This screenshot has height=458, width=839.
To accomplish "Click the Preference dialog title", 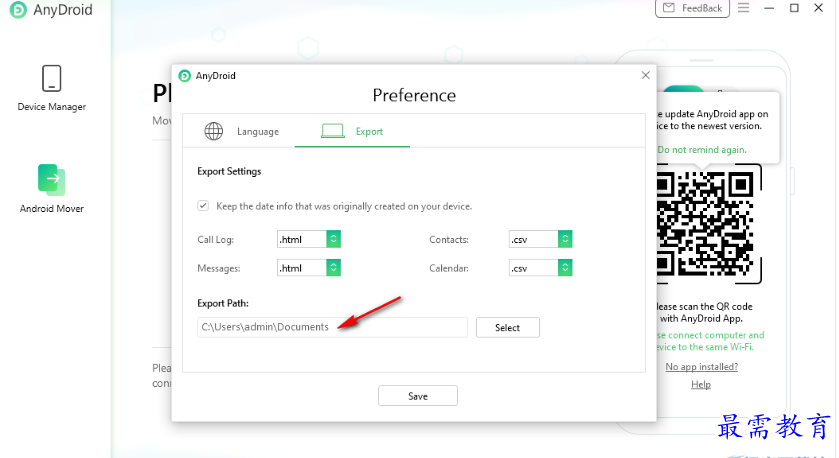I will point(414,95).
